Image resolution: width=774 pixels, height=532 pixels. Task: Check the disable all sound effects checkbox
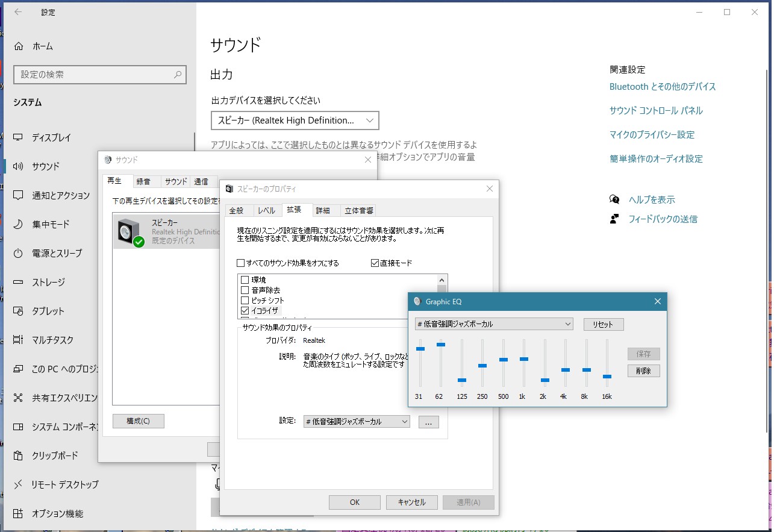241,263
